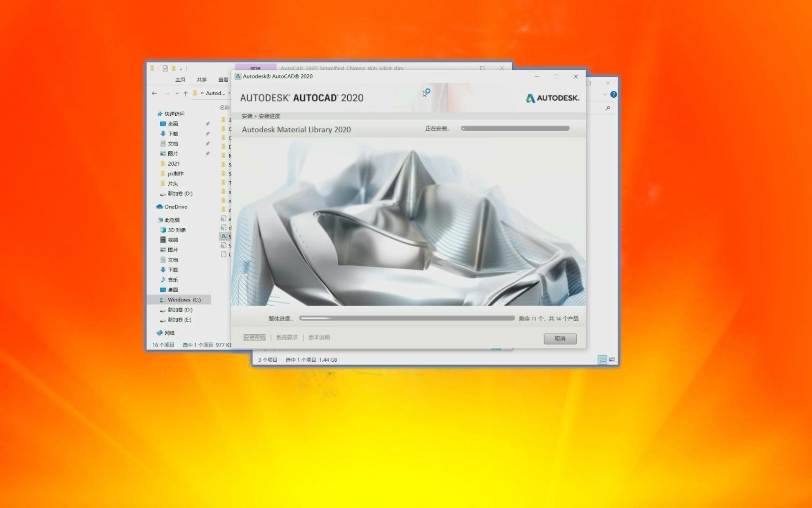
Task: Click the 安装 breadcrumb in the installer
Action: [x=247, y=116]
